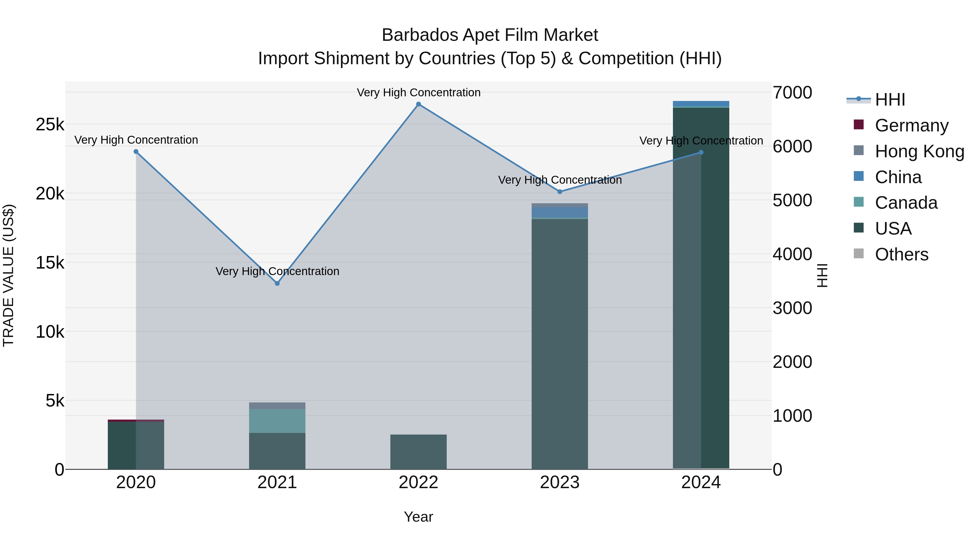Click the China segment in the 2023 bar
Viewport: 980px width, 551px height.
click(x=560, y=212)
